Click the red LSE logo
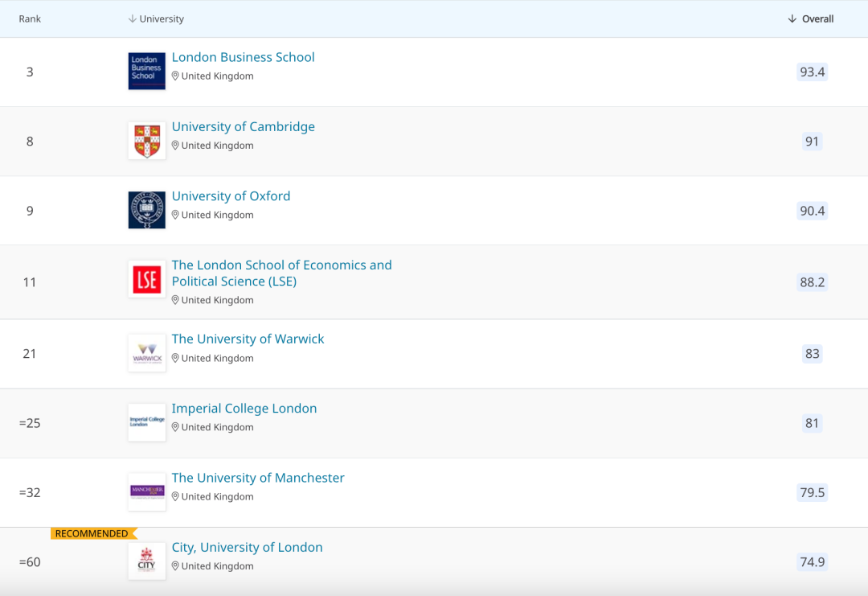868x596 pixels. pyautogui.click(x=147, y=280)
